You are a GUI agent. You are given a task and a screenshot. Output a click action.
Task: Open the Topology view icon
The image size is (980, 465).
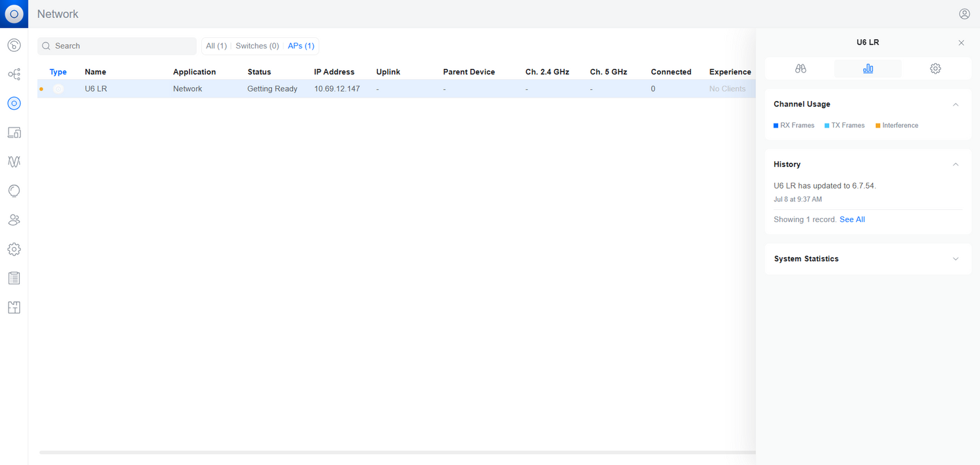[x=14, y=74]
